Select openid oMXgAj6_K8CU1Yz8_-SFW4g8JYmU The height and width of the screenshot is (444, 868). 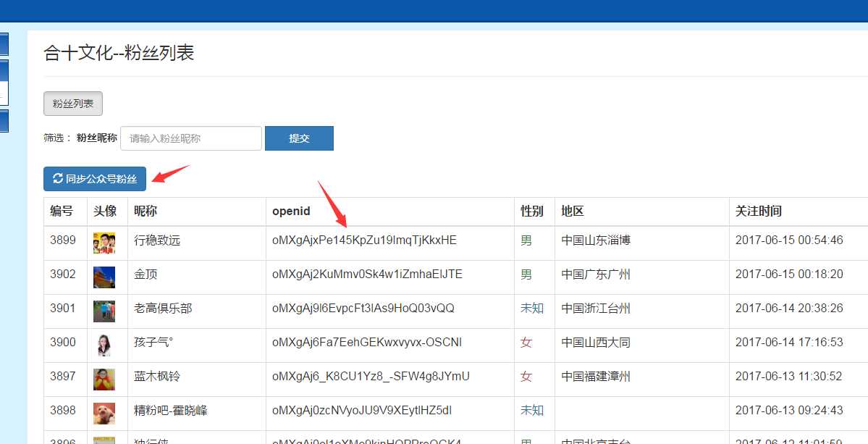(371, 377)
